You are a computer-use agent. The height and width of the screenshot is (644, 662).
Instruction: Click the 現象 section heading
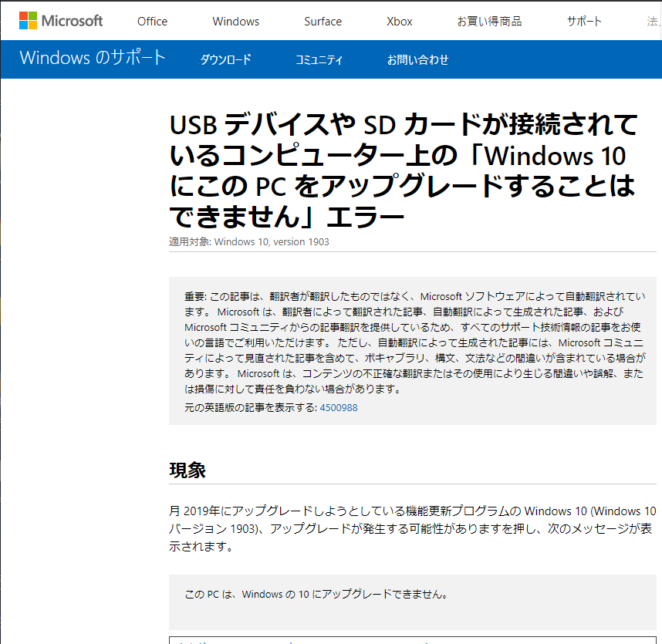click(187, 470)
